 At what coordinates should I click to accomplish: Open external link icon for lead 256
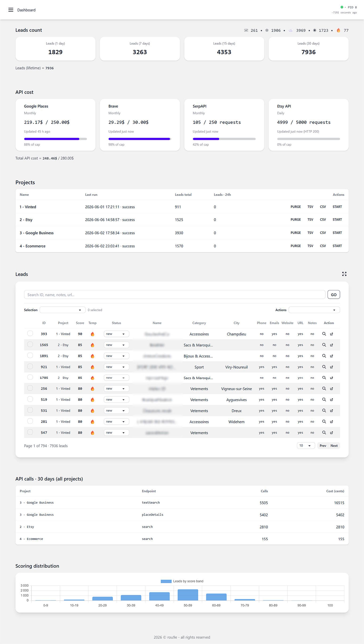[x=331, y=389]
